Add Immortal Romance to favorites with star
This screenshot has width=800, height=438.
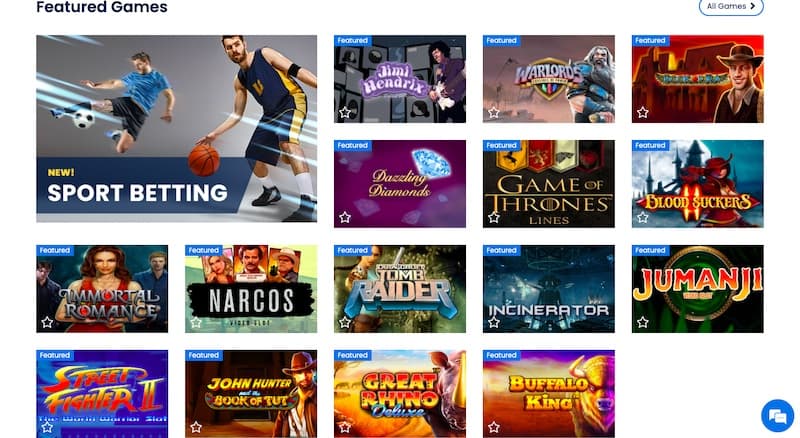point(47,322)
